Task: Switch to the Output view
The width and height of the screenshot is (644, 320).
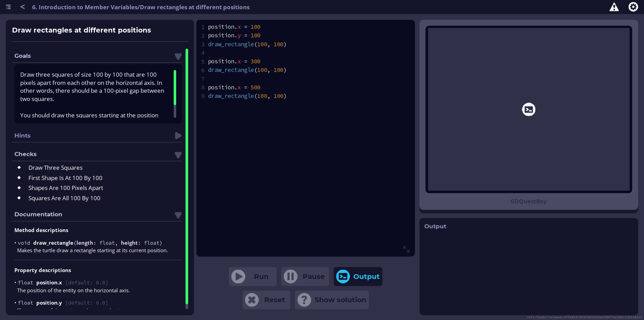Action: (x=357, y=276)
